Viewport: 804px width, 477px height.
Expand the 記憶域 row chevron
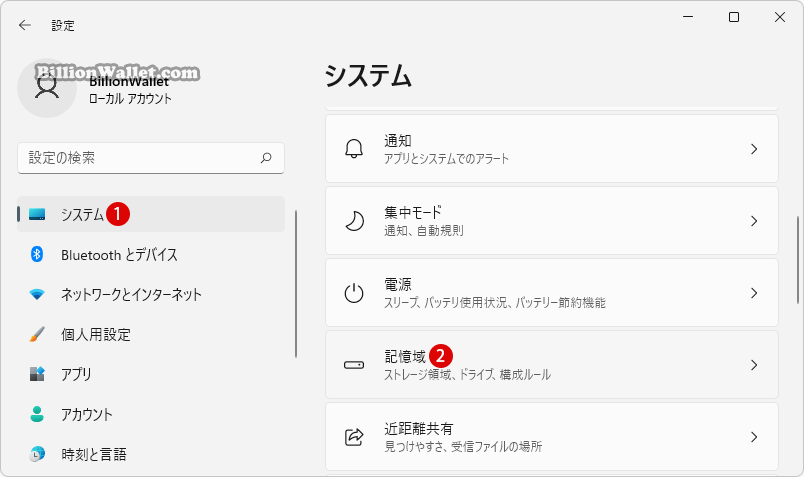754,365
